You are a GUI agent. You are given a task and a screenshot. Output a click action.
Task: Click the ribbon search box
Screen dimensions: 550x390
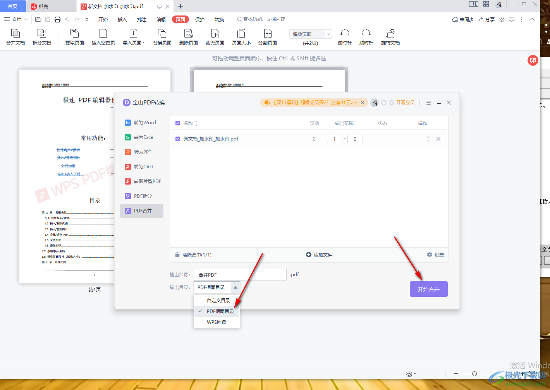click(261, 19)
